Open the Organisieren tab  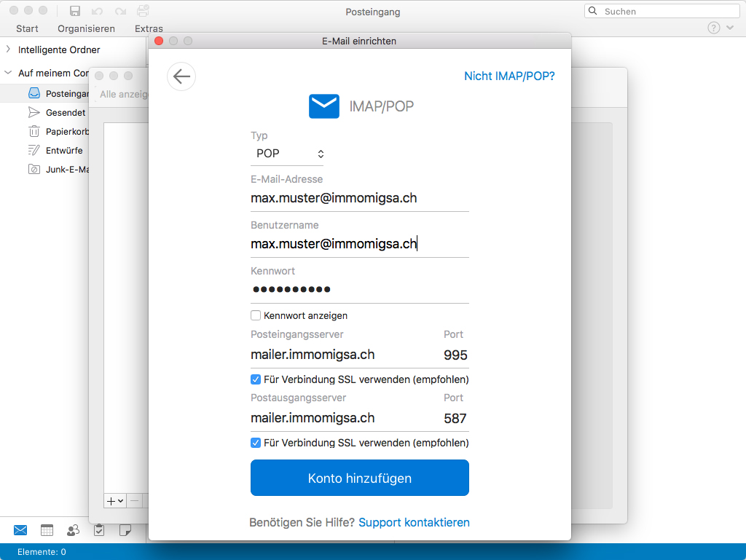(x=86, y=28)
